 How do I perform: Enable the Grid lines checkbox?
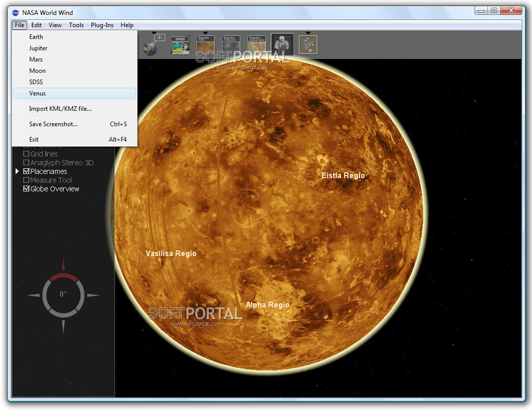[27, 154]
